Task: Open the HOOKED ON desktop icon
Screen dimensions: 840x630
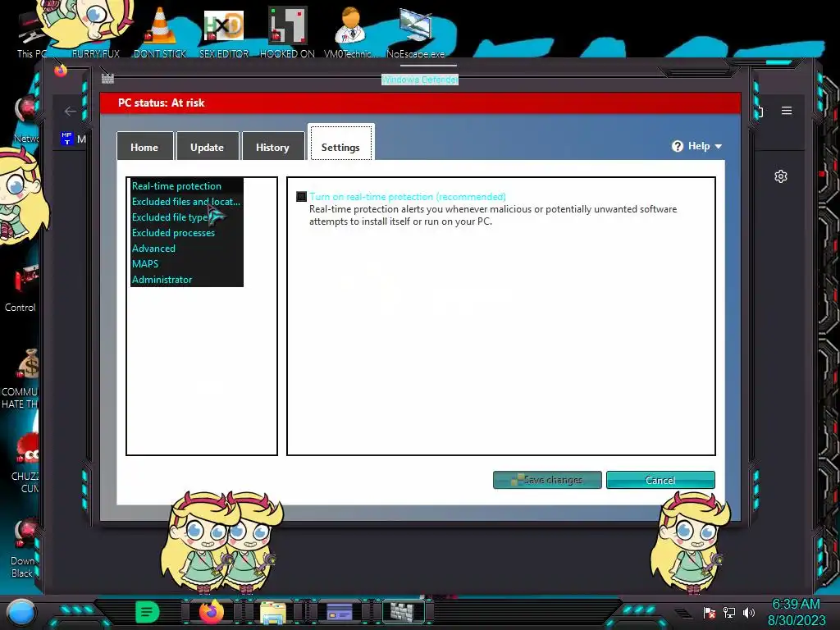Action: pos(287,32)
